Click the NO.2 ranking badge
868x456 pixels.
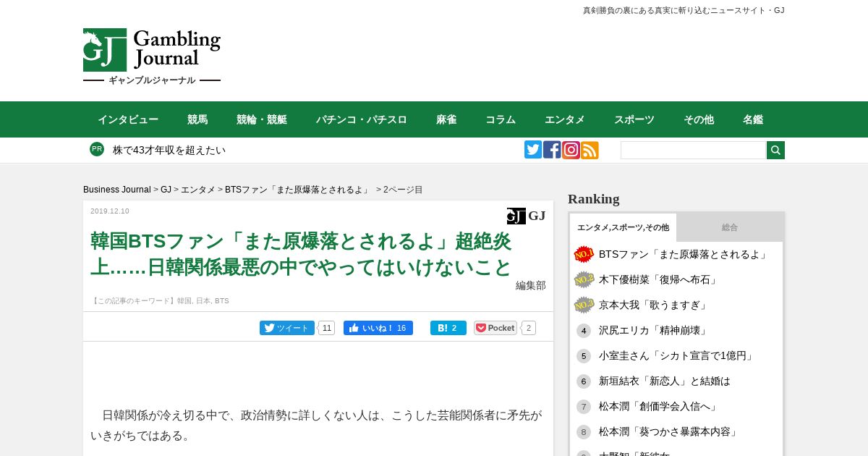coord(584,279)
